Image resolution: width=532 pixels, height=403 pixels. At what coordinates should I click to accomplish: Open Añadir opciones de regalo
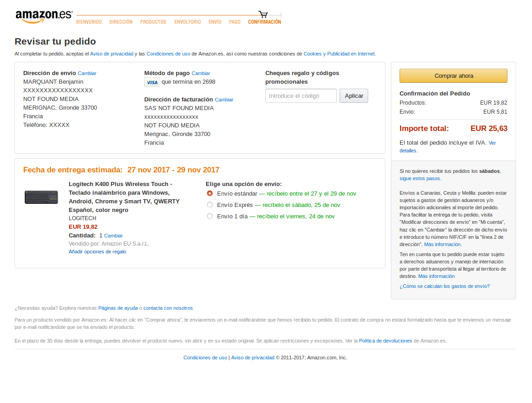[97, 252]
